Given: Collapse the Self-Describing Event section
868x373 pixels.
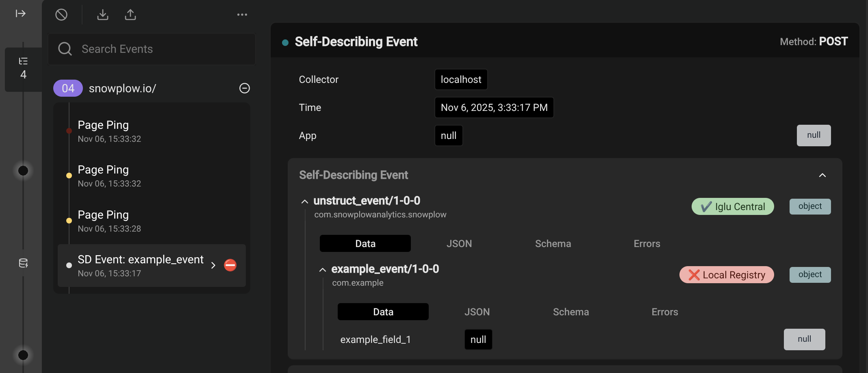Looking at the screenshot, I should pyautogui.click(x=822, y=175).
